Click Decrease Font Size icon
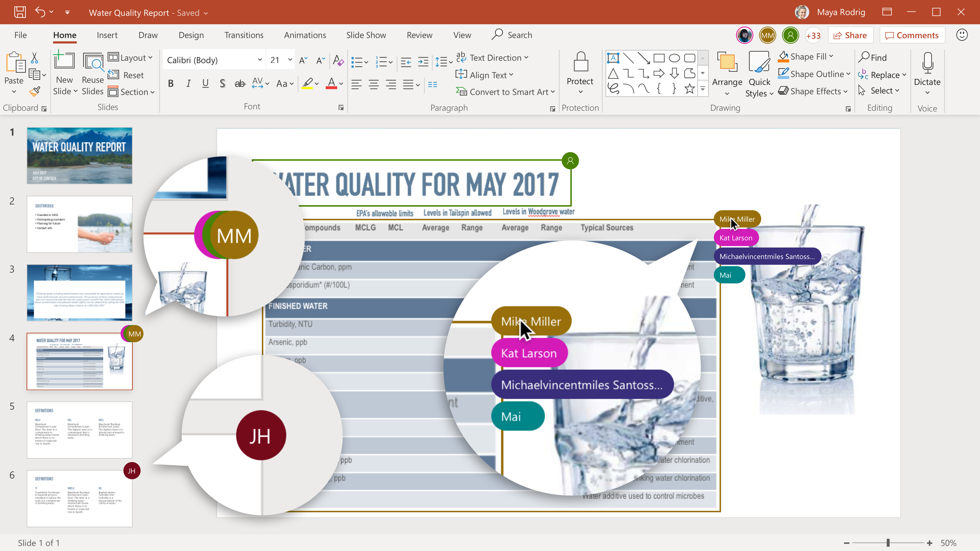Viewport: 980px width, 551px height. pos(321,60)
